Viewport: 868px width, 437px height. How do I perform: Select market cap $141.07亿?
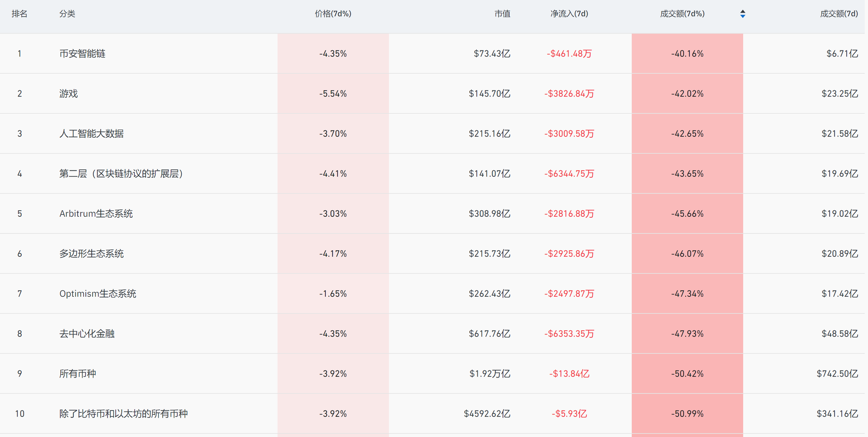point(490,173)
